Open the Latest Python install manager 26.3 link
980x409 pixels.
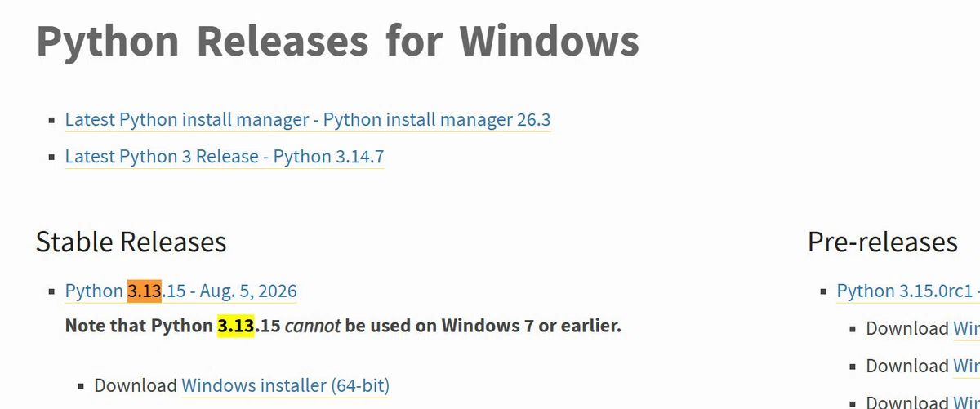coord(308,120)
